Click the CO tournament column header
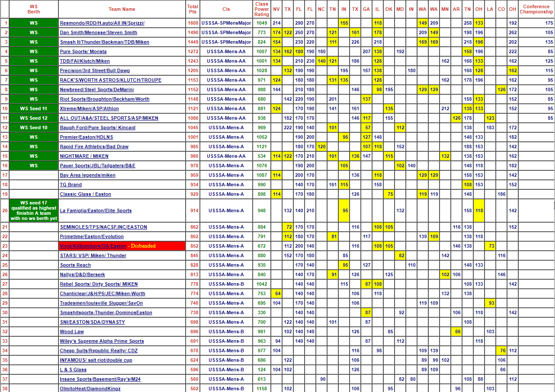 501,9
